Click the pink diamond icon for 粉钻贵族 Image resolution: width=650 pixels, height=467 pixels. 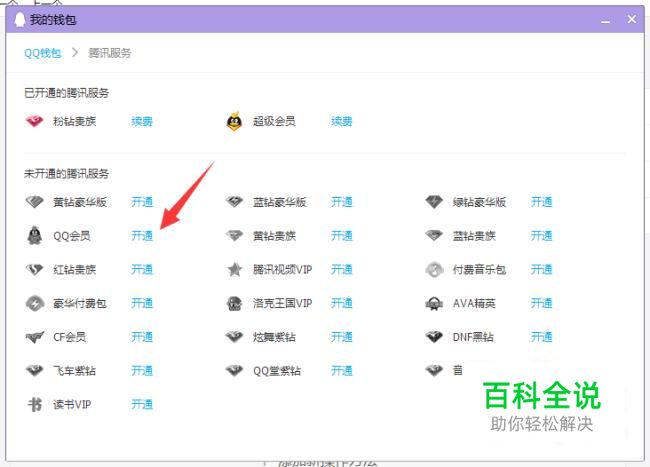pyautogui.click(x=34, y=121)
